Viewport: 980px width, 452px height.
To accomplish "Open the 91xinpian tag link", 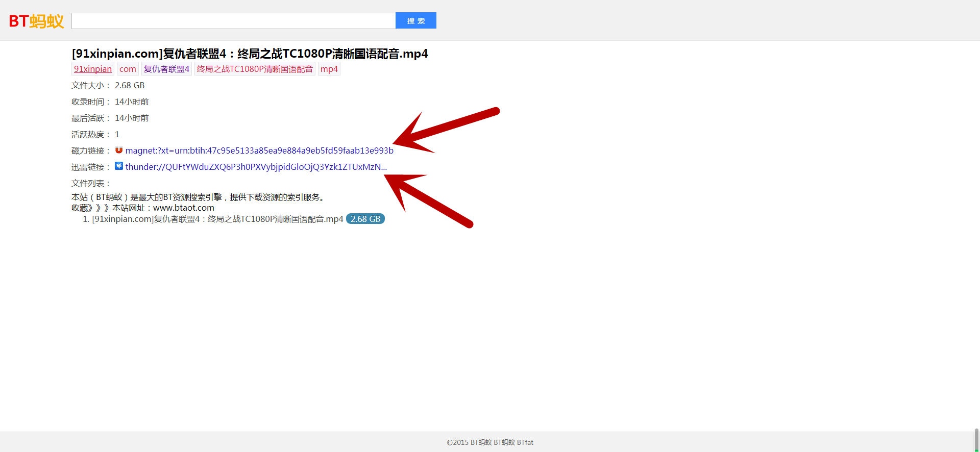I will click(93, 69).
